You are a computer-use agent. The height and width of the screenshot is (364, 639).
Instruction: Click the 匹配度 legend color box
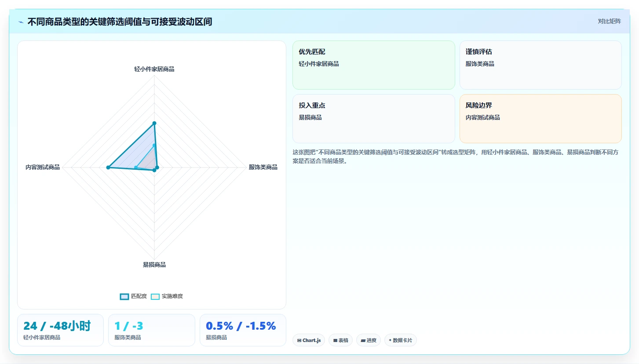pyautogui.click(x=124, y=296)
